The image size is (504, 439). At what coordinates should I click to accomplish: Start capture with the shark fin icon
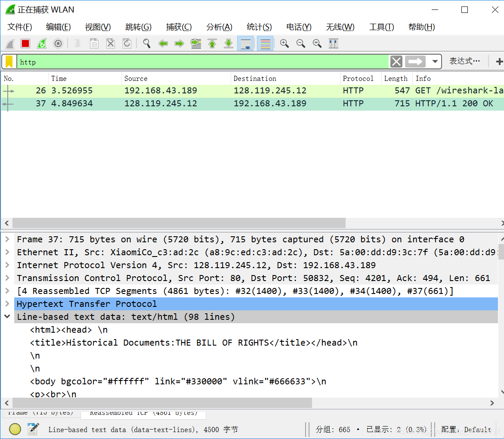[10, 43]
